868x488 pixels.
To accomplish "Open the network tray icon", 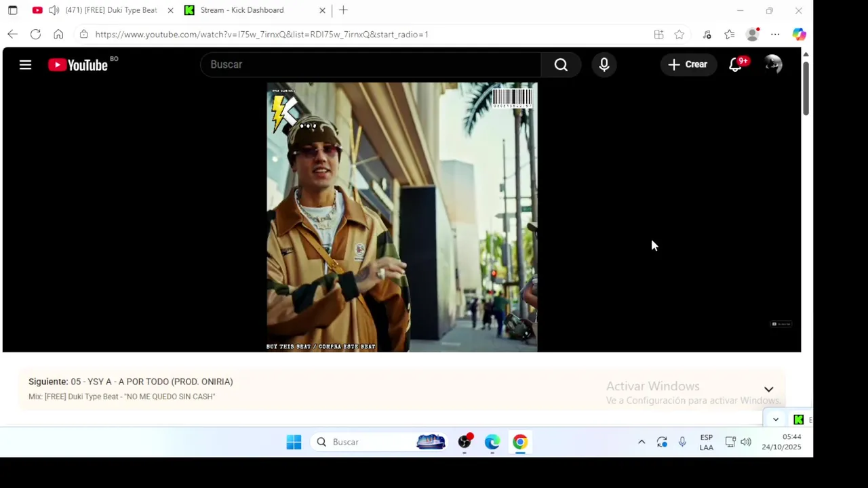I will tap(730, 442).
